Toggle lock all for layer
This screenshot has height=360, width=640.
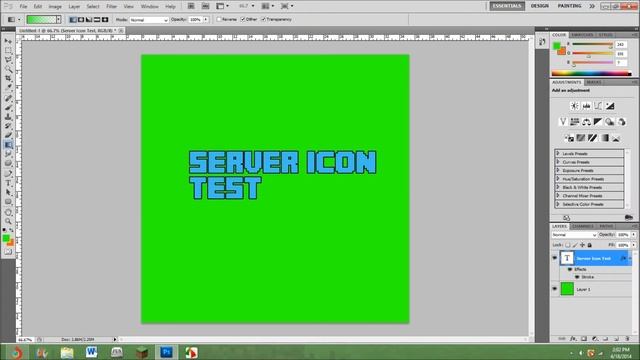point(589,245)
